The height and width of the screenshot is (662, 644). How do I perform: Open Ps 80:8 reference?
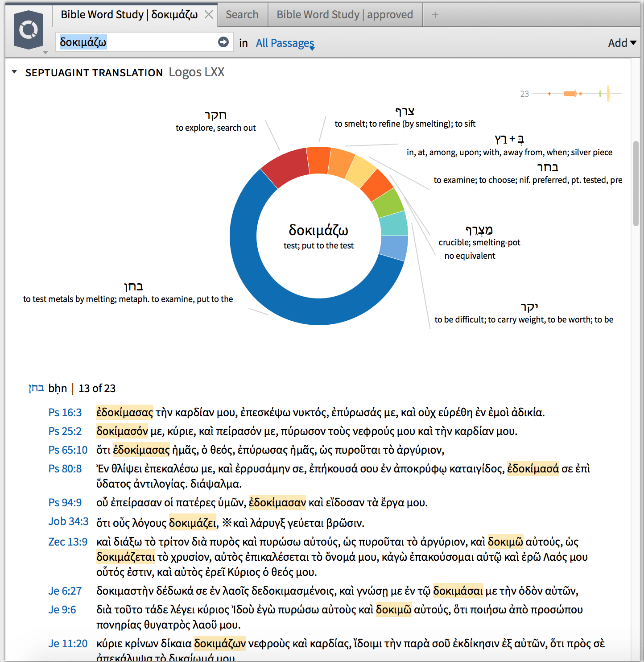click(x=65, y=468)
